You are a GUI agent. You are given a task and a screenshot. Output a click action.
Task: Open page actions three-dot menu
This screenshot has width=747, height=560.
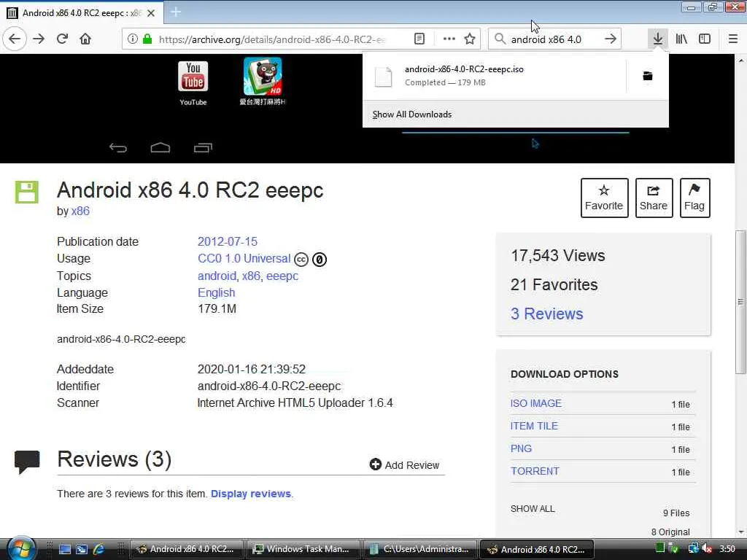[449, 39]
